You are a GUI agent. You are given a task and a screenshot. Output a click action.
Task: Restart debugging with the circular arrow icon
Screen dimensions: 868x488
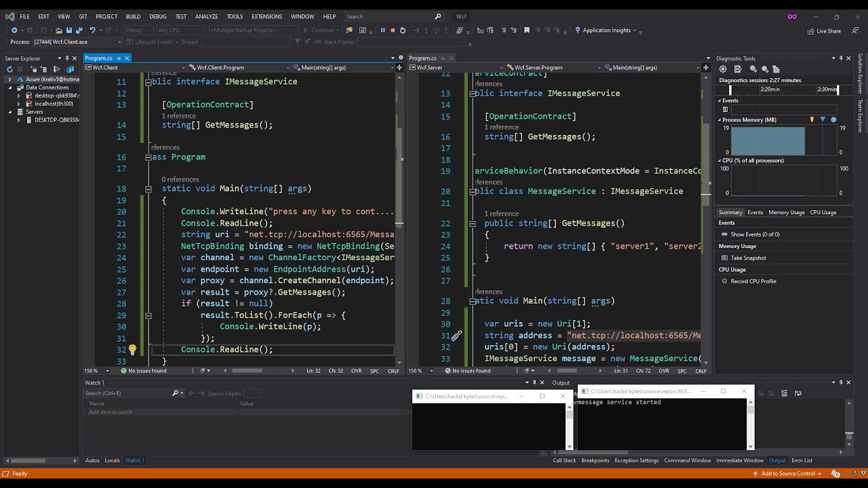click(403, 30)
